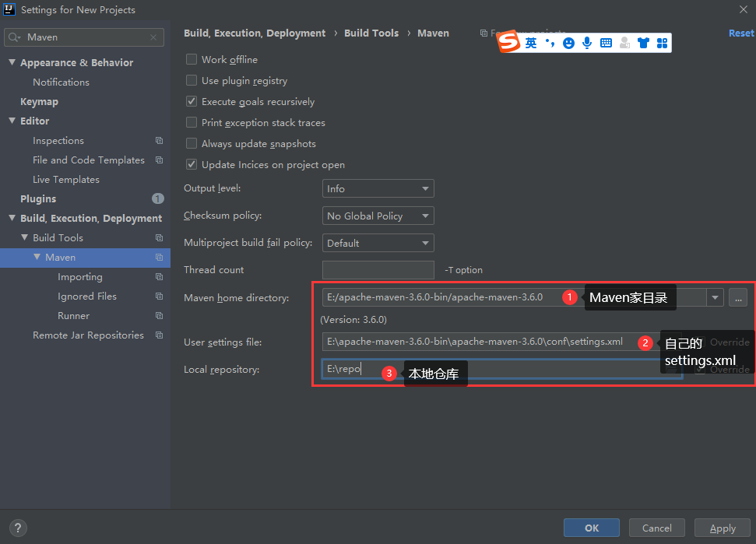756x544 pixels.
Task: Click the Reset link
Action: pyautogui.click(x=741, y=33)
